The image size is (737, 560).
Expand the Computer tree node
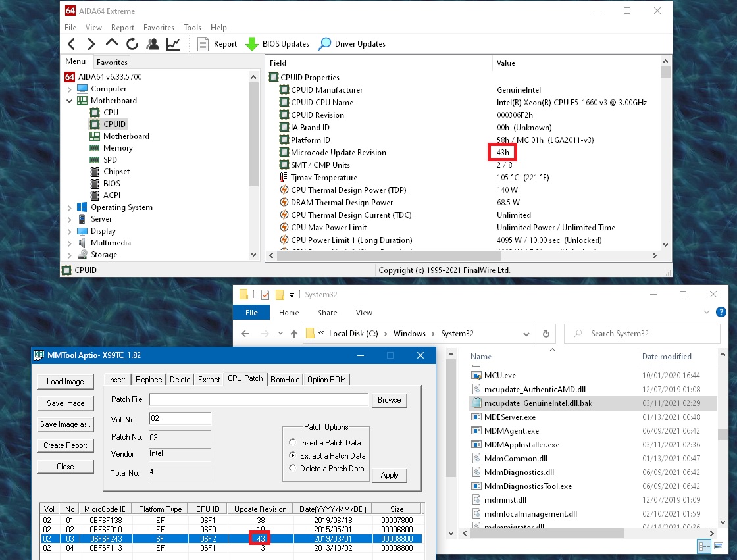70,89
